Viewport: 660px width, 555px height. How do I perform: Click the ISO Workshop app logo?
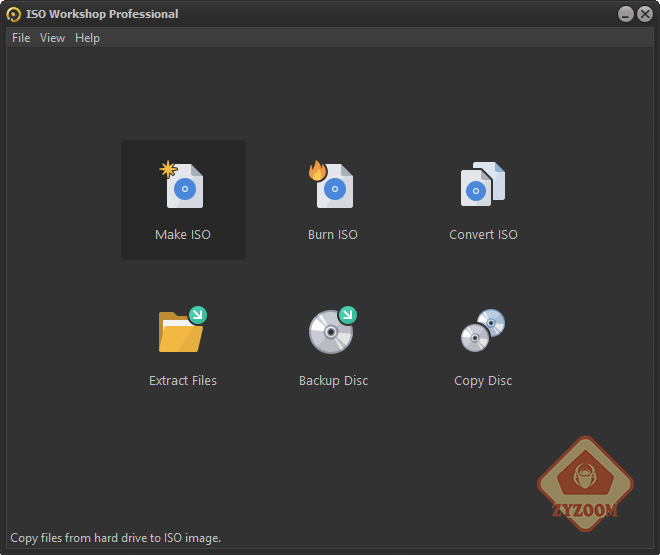tap(13, 14)
